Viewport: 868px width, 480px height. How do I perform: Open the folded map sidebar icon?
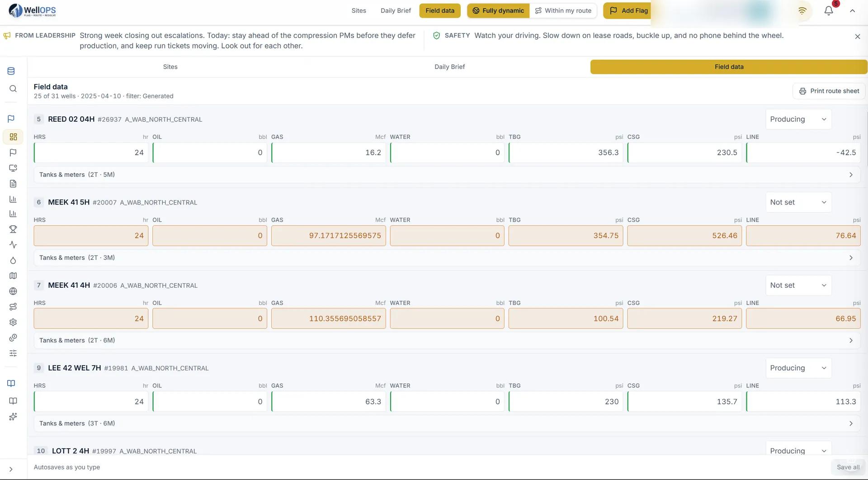(x=13, y=276)
